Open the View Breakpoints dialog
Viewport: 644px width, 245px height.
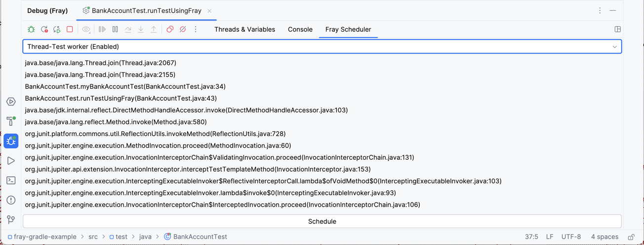point(170,30)
